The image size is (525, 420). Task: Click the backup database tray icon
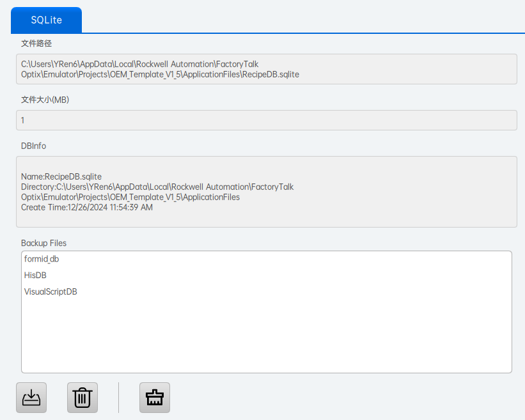[31, 398]
